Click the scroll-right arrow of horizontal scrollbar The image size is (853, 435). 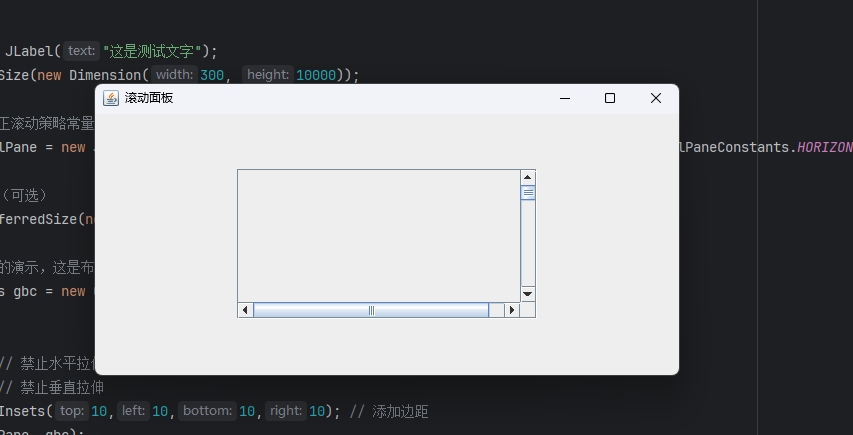point(511,310)
